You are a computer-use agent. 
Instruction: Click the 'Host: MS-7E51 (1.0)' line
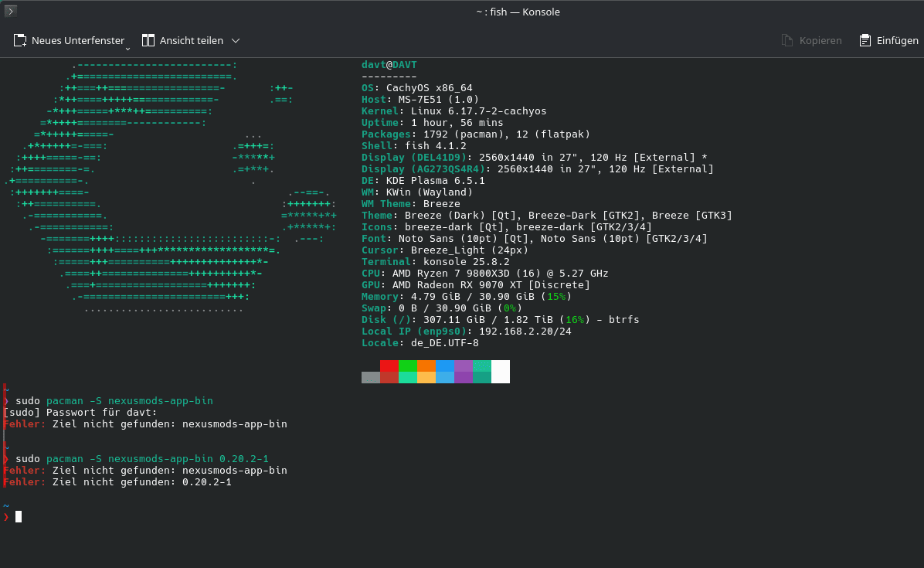(420, 100)
